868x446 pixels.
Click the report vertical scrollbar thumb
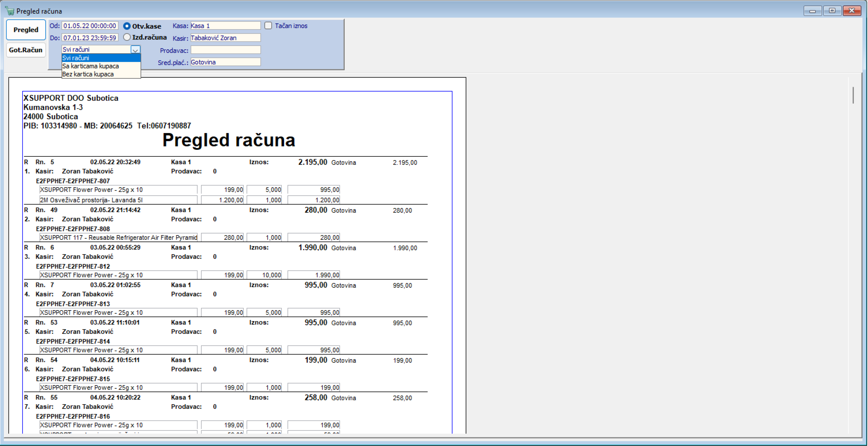853,95
